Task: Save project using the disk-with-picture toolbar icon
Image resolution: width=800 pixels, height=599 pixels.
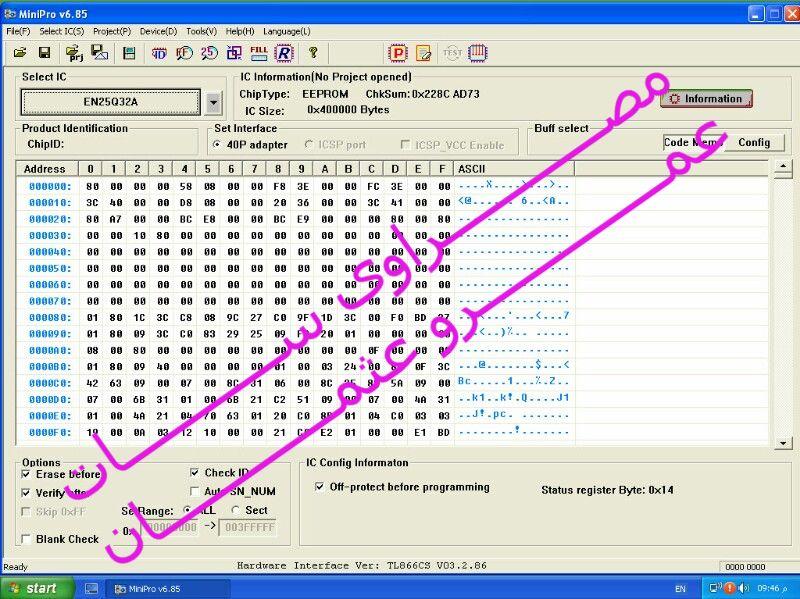Action: 99,53
